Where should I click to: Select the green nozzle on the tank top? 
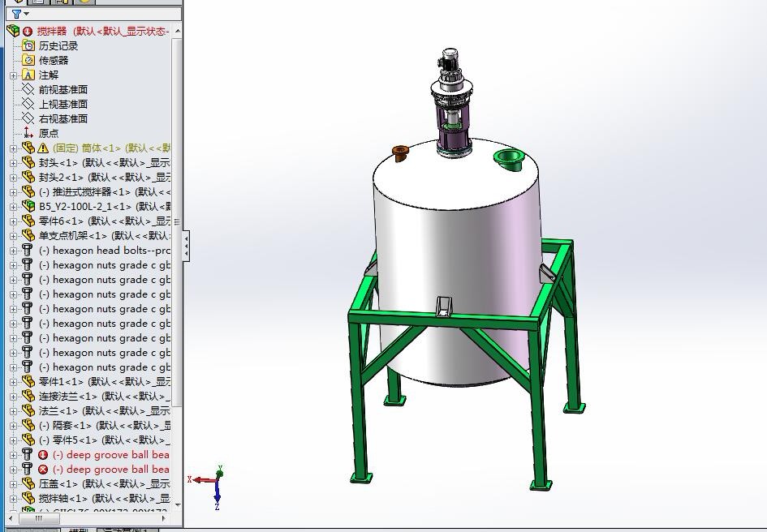pos(509,160)
